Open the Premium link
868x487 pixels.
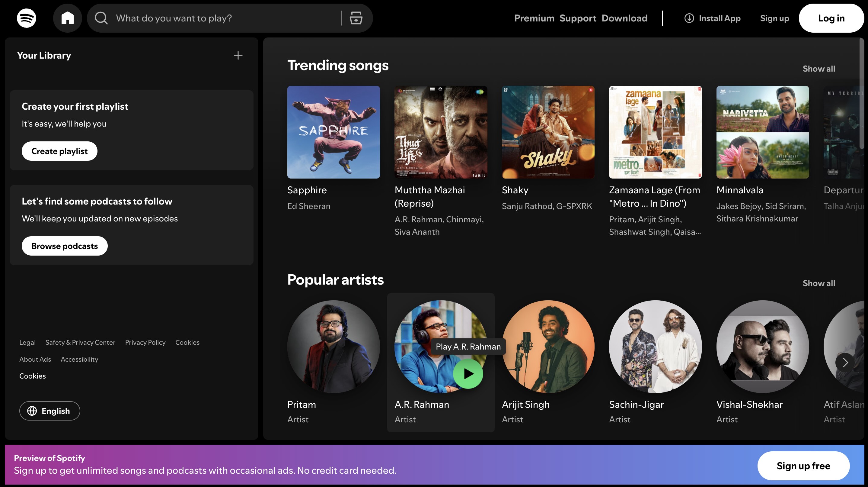coord(534,18)
